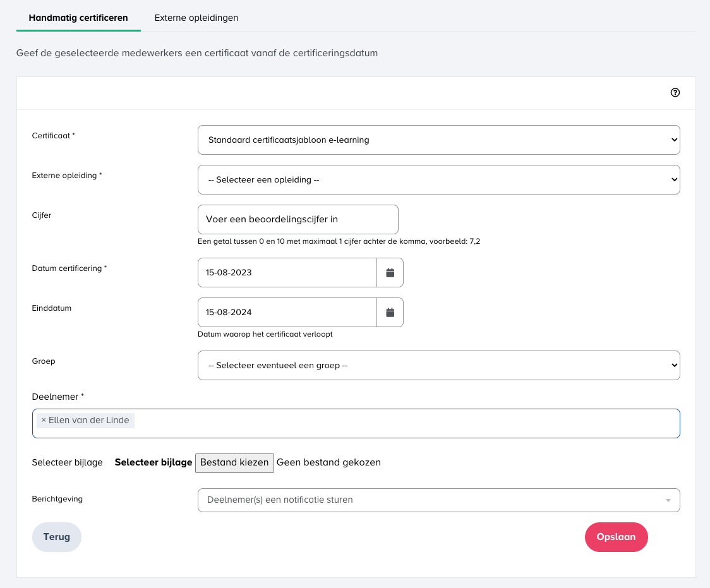Expand the Certificaat dropdown

(438, 140)
